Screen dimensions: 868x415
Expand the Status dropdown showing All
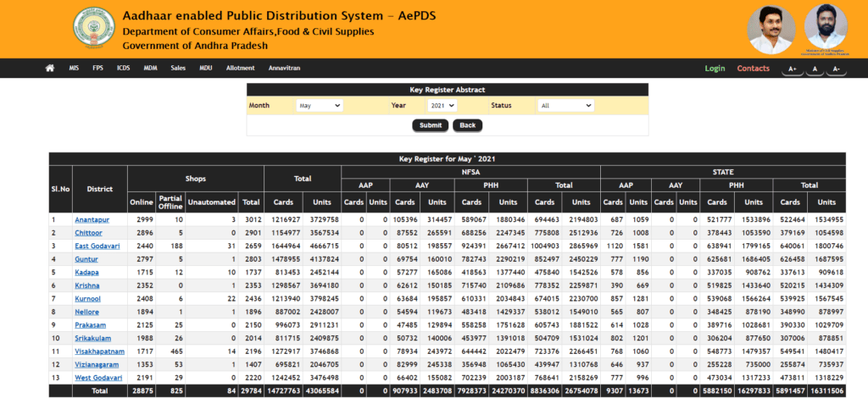pos(565,105)
